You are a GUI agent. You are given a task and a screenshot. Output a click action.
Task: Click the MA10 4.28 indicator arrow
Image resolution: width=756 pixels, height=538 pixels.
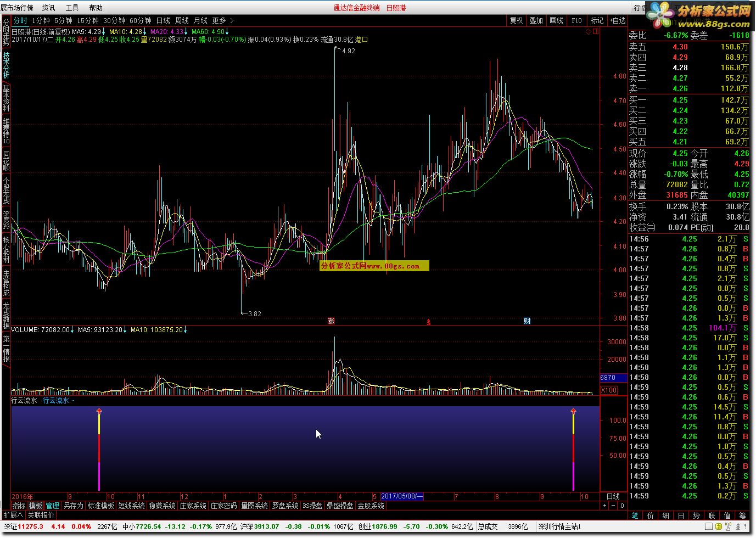(145, 32)
